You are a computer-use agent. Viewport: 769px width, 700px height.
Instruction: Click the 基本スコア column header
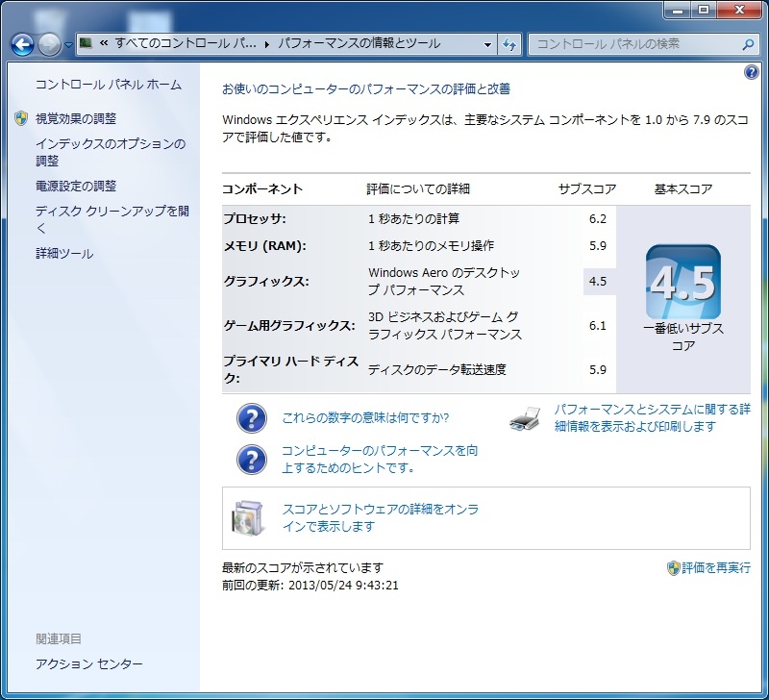(x=683, y=188)
